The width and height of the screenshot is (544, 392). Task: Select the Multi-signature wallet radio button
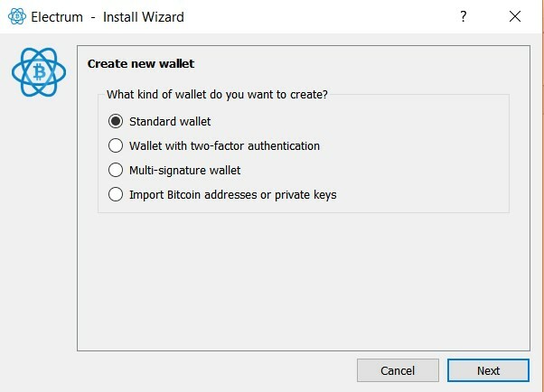[x=116, y=170]
